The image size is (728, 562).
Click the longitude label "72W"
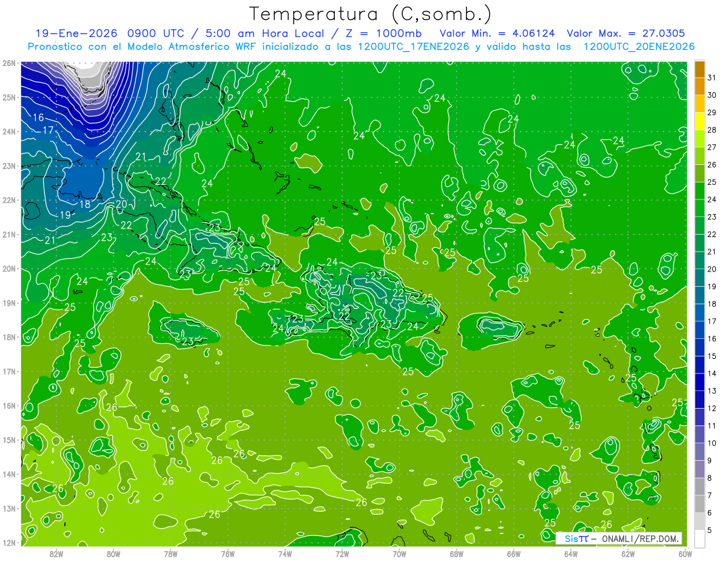342,554
